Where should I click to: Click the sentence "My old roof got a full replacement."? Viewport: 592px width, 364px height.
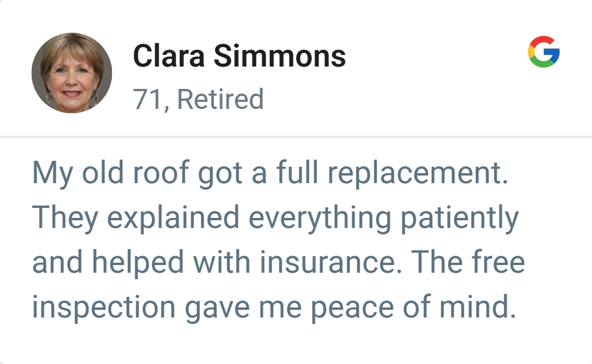pyautogui.click(x=270, y=173)
